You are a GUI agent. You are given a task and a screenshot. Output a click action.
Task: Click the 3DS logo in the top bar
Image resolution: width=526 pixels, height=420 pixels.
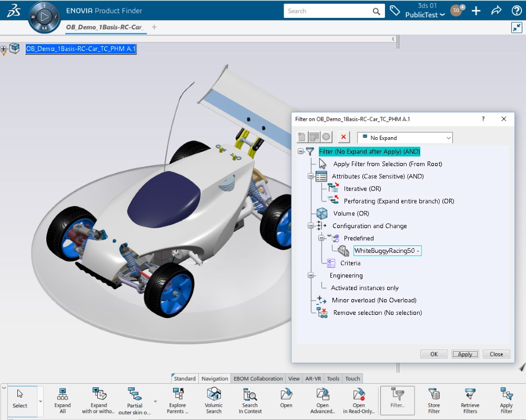pos(14,11)
